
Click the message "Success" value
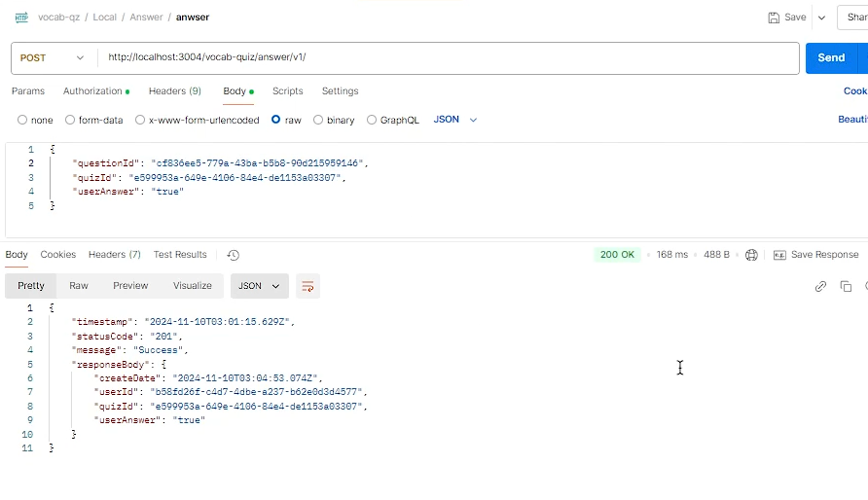158,350
